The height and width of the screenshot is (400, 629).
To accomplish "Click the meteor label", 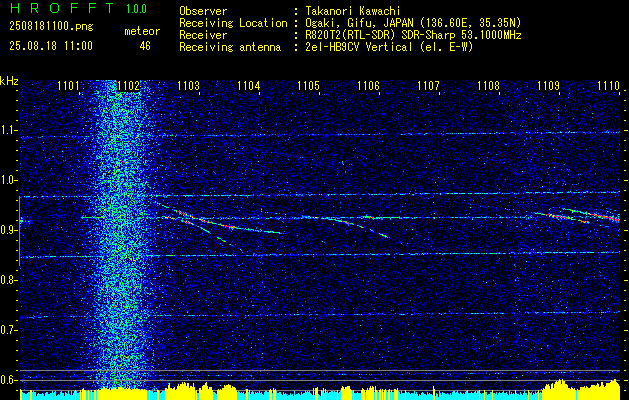I will pos(142,31).
